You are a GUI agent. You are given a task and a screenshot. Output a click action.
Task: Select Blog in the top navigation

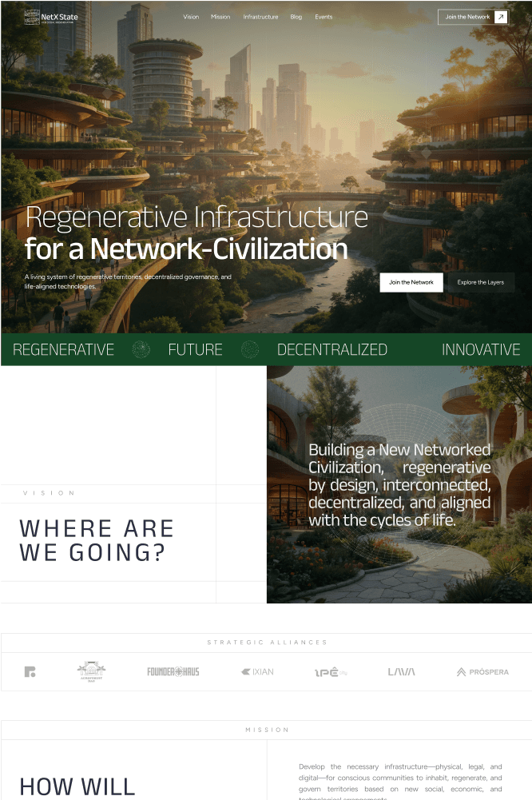296,17
